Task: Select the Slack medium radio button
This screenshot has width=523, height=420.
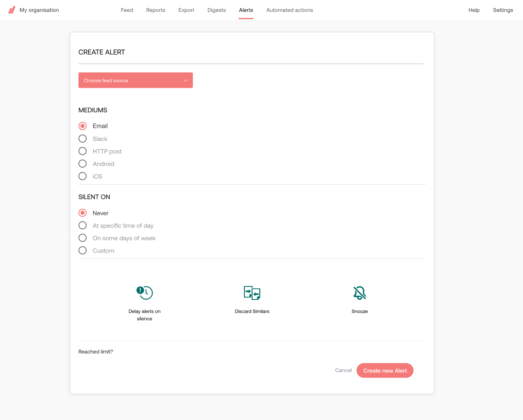Action: 83,139
